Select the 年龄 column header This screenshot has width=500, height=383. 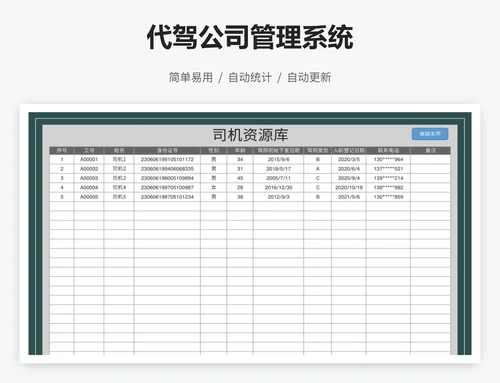click(x=240, y=151)
